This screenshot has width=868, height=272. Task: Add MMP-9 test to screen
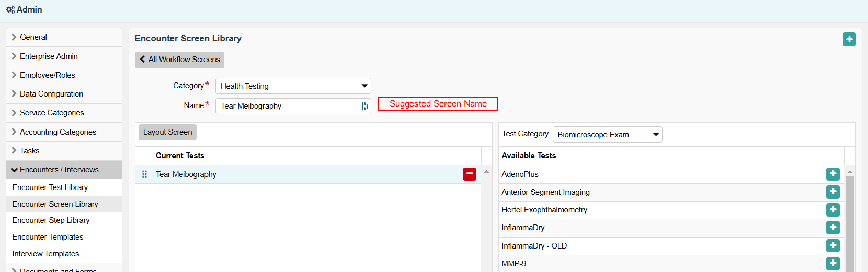point(832,263)
